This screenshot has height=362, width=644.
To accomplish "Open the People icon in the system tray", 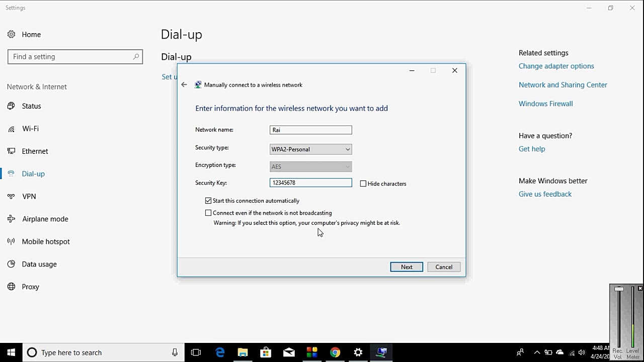I will tap(520, 352).
